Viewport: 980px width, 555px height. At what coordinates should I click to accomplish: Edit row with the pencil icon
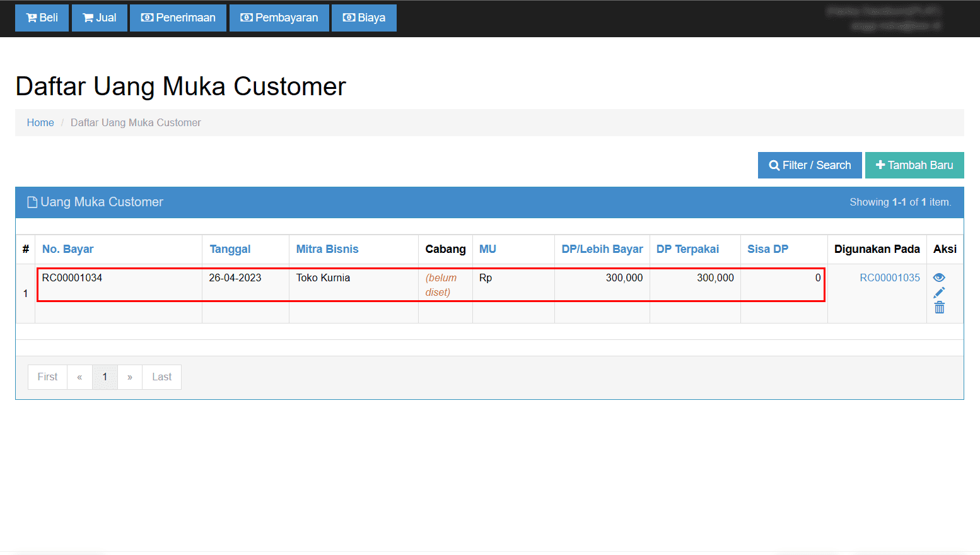point(939,293)
